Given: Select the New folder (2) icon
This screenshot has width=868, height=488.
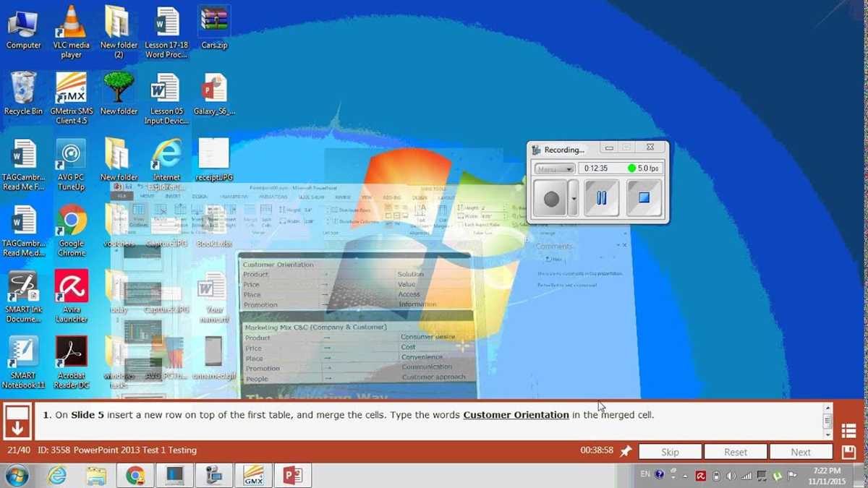Looking at the screenshot, I should pyautogui.click(x=119, y=32).
